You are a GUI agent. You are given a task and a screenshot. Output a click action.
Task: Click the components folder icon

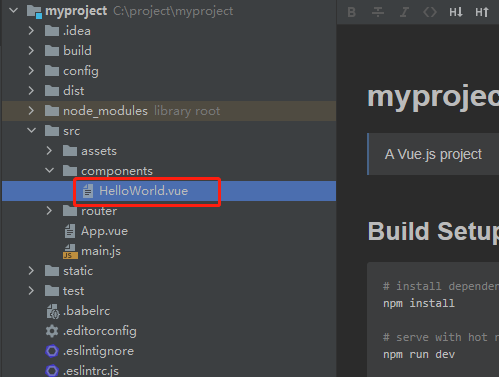click(70, 171)
